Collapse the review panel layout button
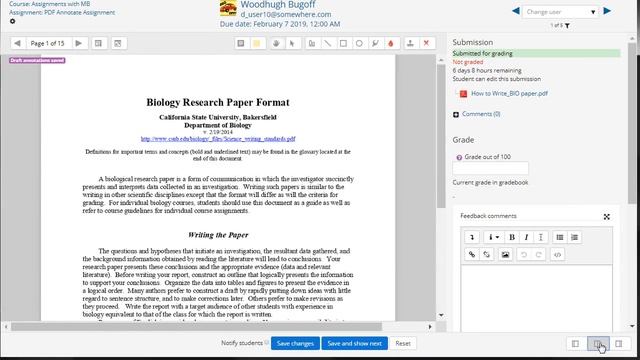The width and height of the screenshot is (640, 360). (x=576, y=344)
